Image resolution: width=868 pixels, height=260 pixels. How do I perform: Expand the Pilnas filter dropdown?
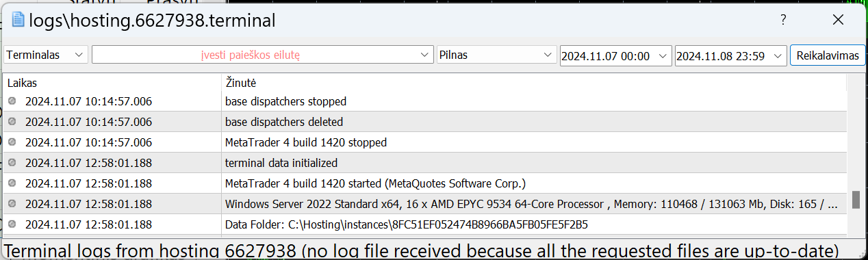coord(497,55)
